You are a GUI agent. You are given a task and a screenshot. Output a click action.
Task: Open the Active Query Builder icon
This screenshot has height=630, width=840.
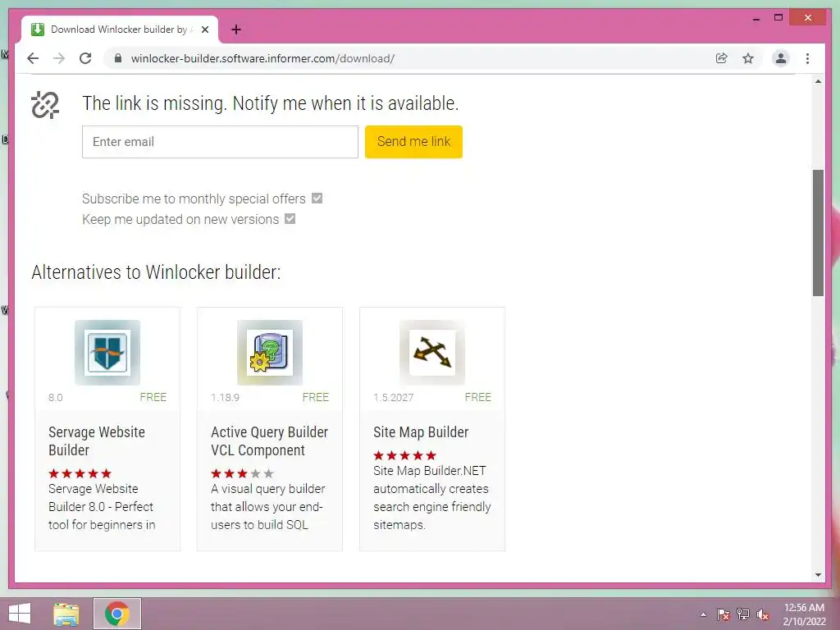coord(269,353)
